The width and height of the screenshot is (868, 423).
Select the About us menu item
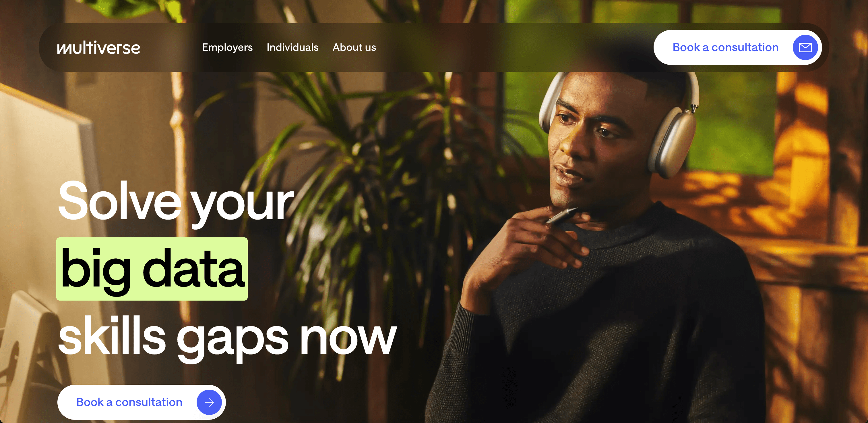pos(354,47)
